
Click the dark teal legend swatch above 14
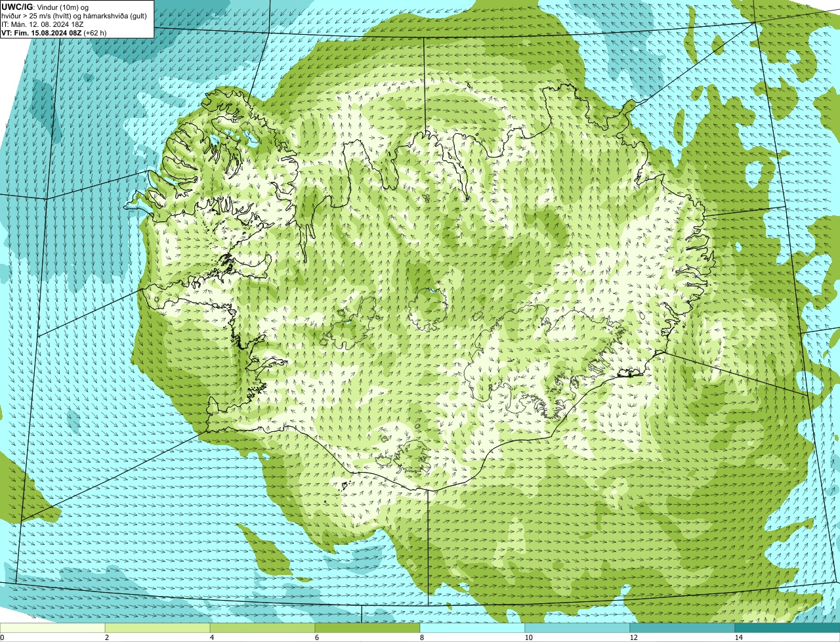(x=787, y=628)
